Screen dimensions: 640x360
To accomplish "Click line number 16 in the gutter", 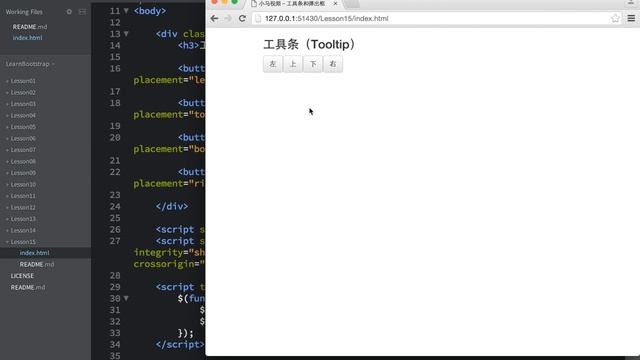I will pyautogui.click(x=115, y=69).
